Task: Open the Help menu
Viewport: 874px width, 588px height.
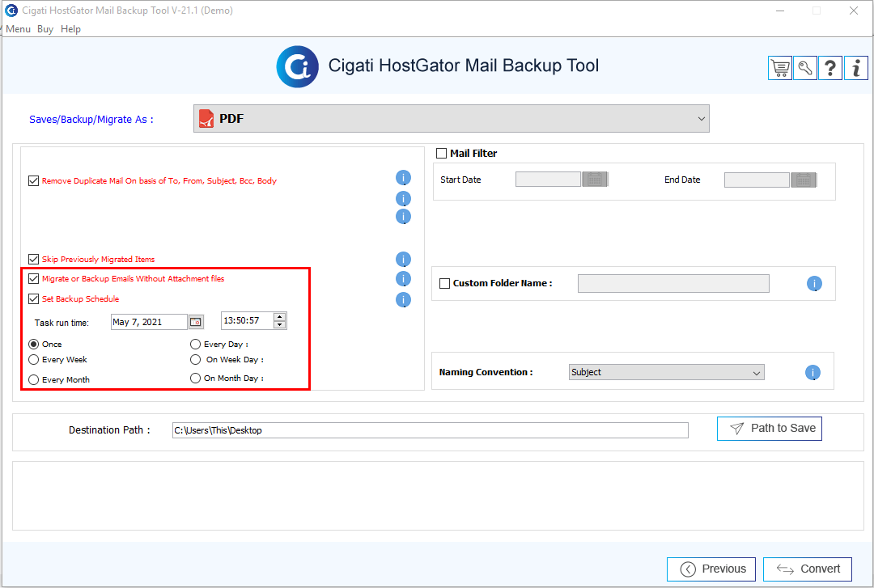Action: (70, 29)
